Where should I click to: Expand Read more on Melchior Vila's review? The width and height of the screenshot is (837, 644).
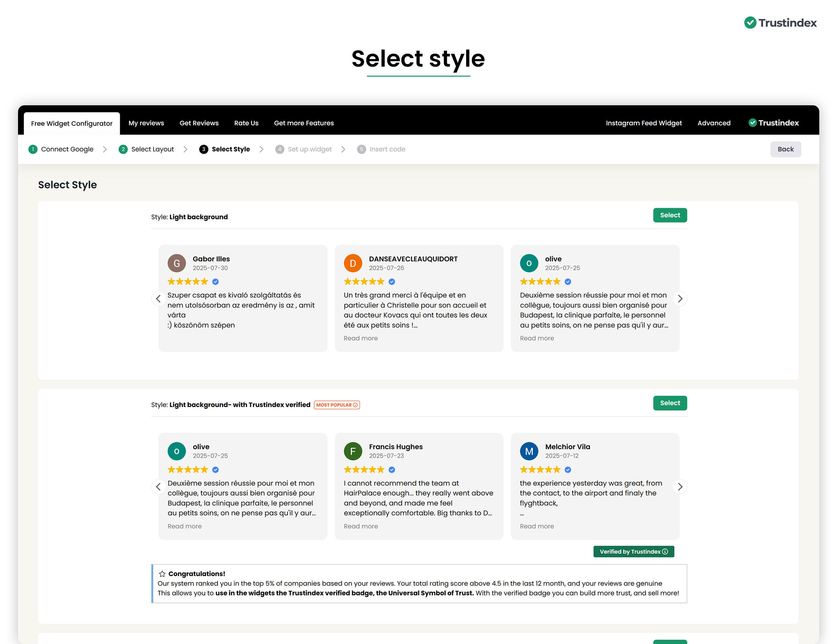537,526
